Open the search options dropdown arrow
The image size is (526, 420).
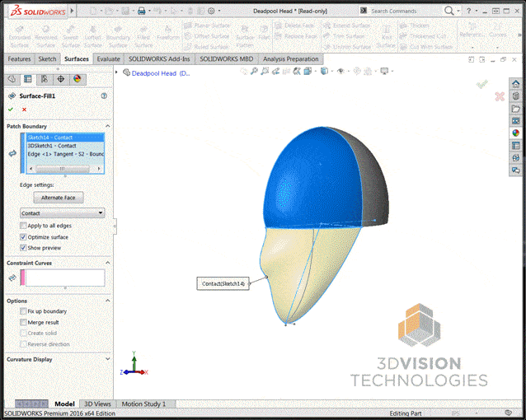tap(458, 11)
